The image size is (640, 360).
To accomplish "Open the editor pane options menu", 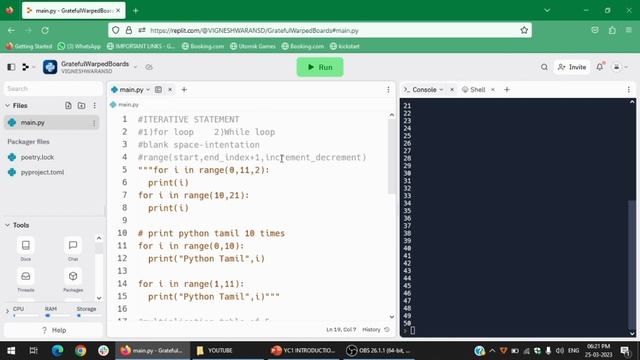I will coord(388,89).
